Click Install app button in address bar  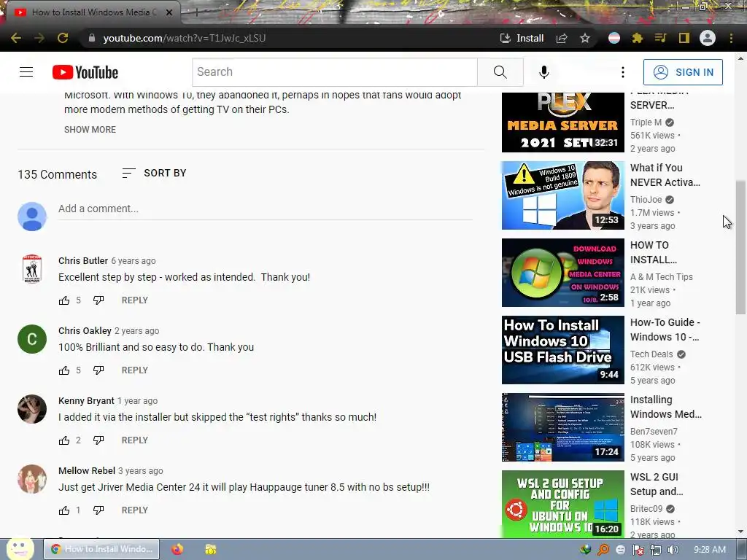[x=522, y=38]
